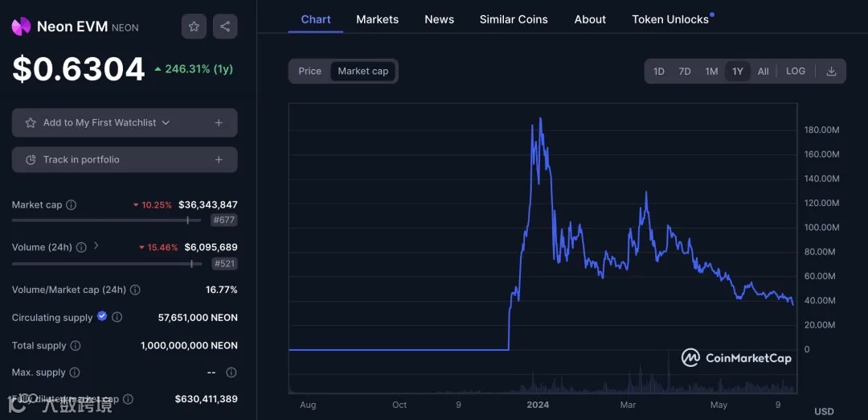
Task: Click the NEON ticker symbol beside the name
Action: click(x=125, y=27)
